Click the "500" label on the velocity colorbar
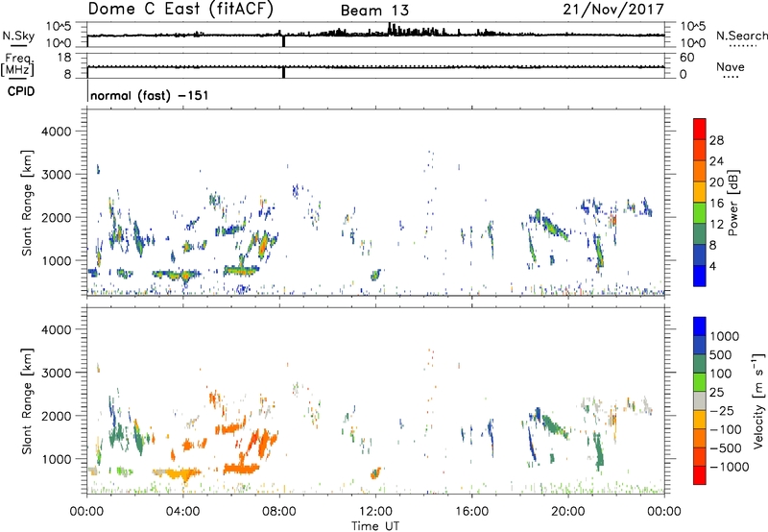The width and height of the screenshot is (768, 532). click(x=721, y=354)
